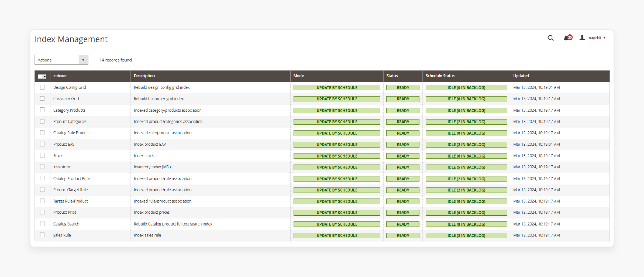Click Catalog Rule Product indexer name

[x=71, y=133]
